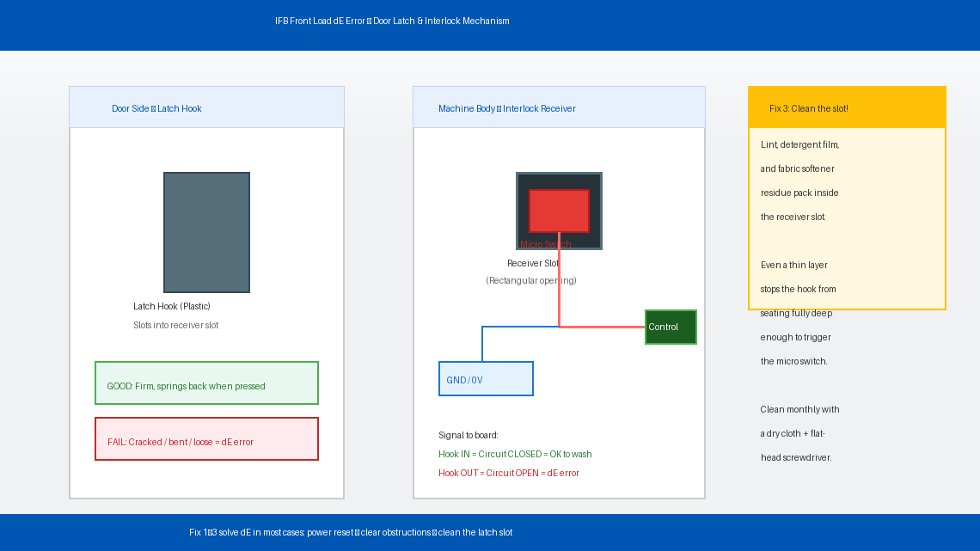The image size is (980, 551).
Task: Click the footer Fix 1–3 summary text
Action: 351,533
